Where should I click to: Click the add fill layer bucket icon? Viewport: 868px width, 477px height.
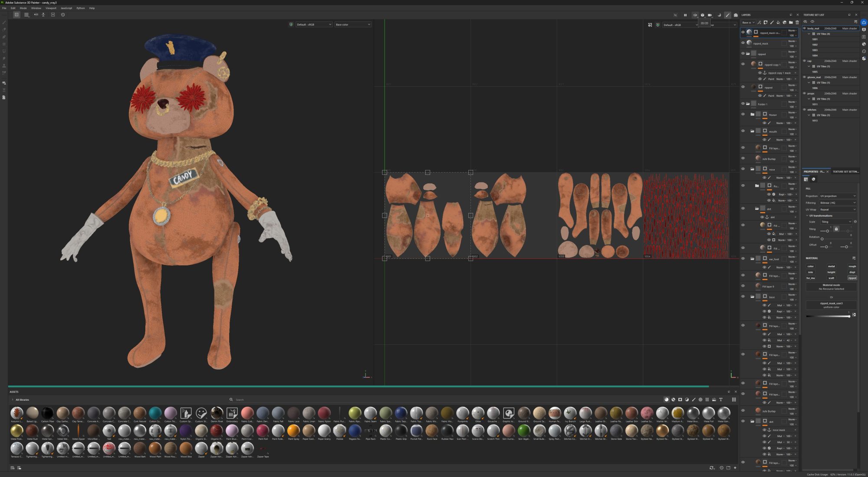tap(778, 23)
